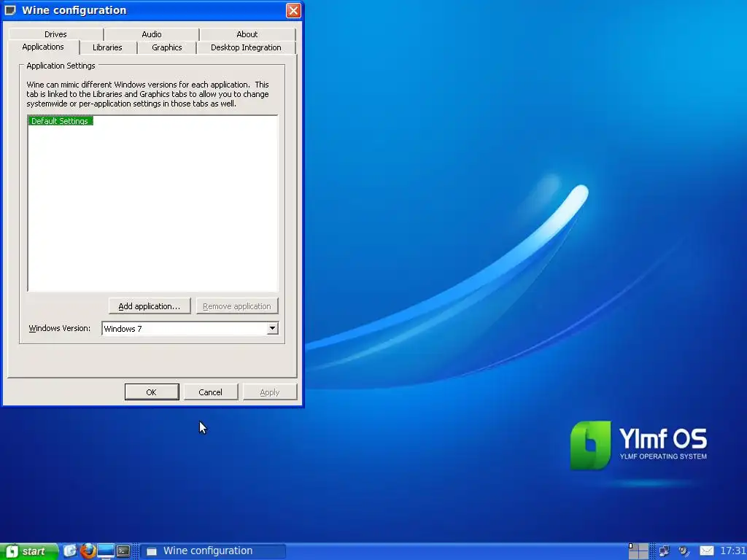Viewport: 747px width, 560px height.
Task: Switch to the Audio tab
Action: click(152, 34)
